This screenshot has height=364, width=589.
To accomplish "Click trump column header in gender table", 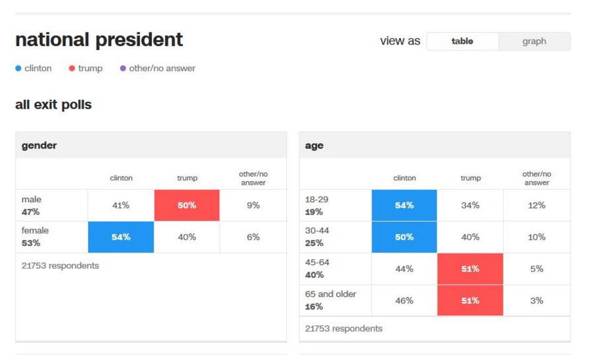I will [187, 178].
